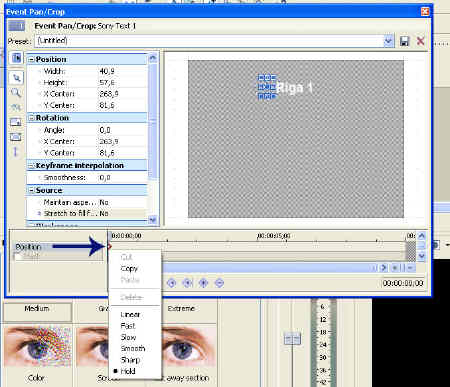The image size is (450, 387).
Task: Click the Angle value 0,0
Action: 105,130
